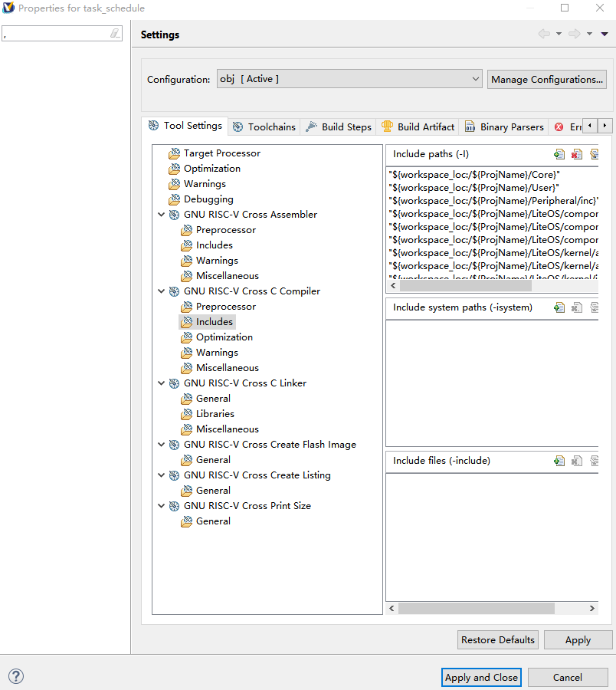Viewport: 616px width, 690px height.
Task: Switch to the Tool Settings tab
Action: pos(185,126)
